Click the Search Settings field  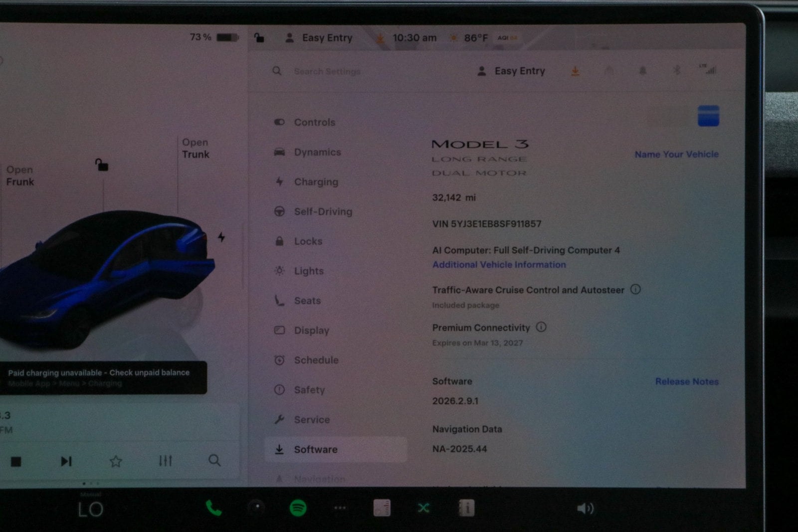327,71
